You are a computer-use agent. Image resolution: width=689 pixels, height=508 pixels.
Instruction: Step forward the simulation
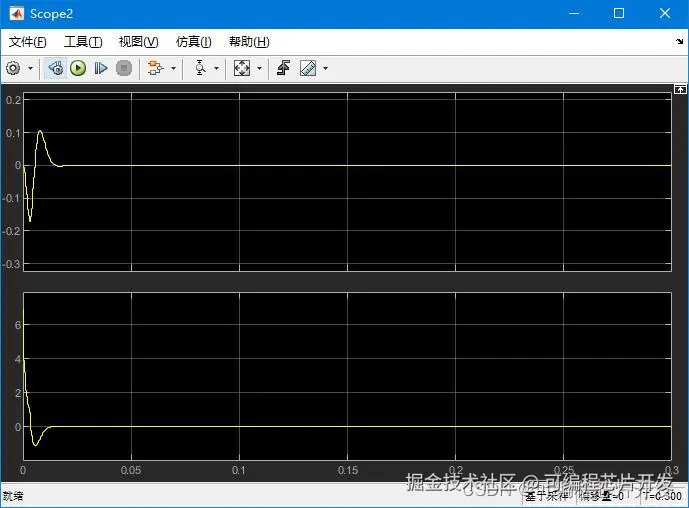click(101, 68)
